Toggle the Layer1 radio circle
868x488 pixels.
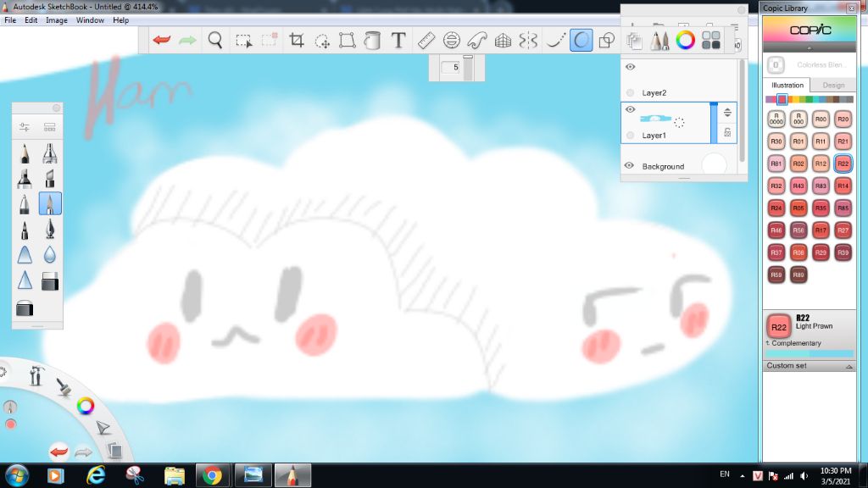click(630, 135)
